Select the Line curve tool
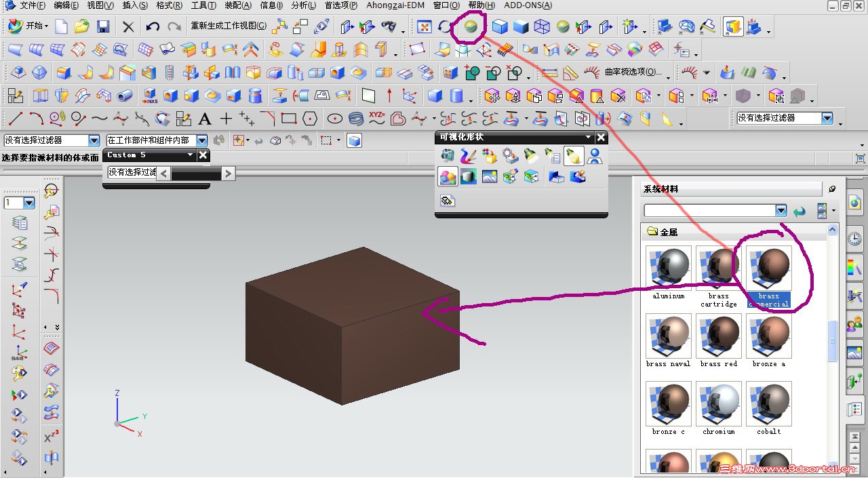The height and width of the screenshot is (478, 868). (x=16, y=119)
